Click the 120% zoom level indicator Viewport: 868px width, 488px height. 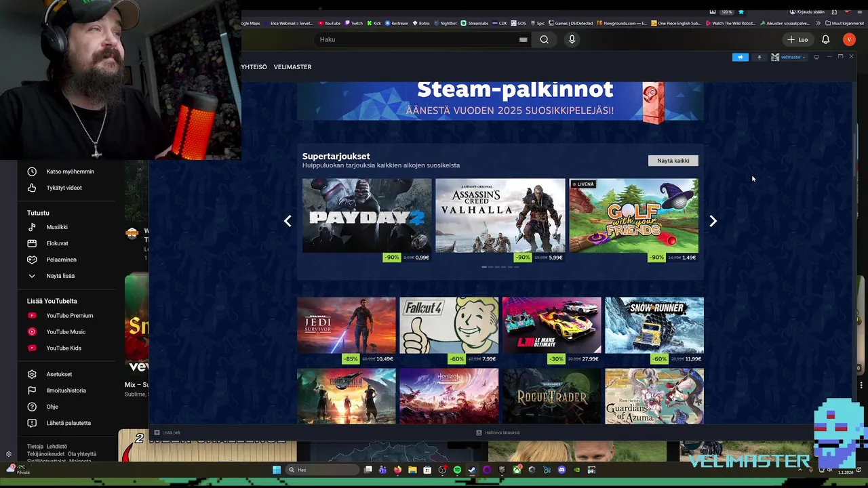[726, 12]
